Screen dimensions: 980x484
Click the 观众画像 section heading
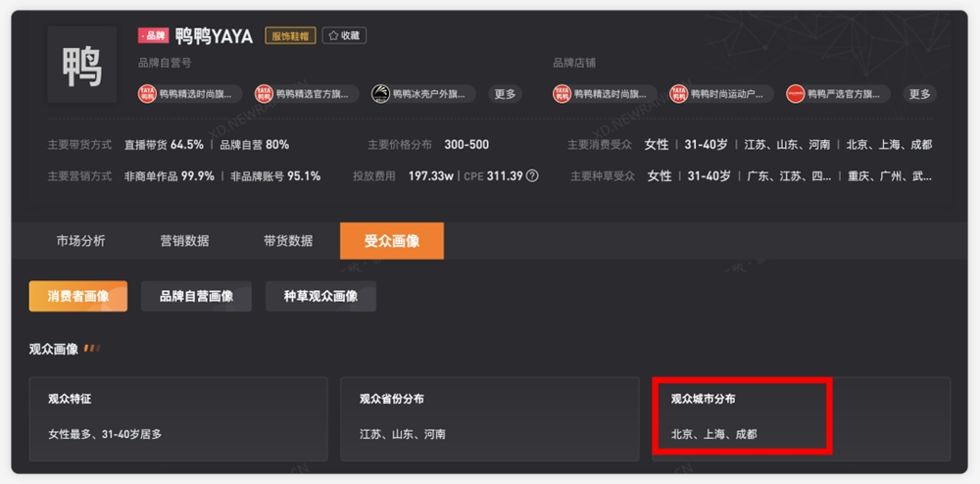click(x=54, y=349)
